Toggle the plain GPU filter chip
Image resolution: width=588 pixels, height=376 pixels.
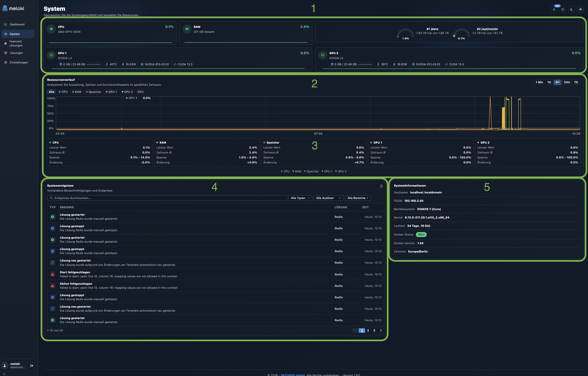point(141,92)
